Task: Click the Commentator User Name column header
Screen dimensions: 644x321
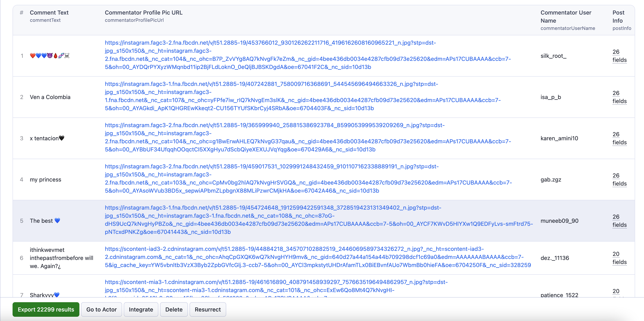Action: pyautogui.click(x=566, y=16)
